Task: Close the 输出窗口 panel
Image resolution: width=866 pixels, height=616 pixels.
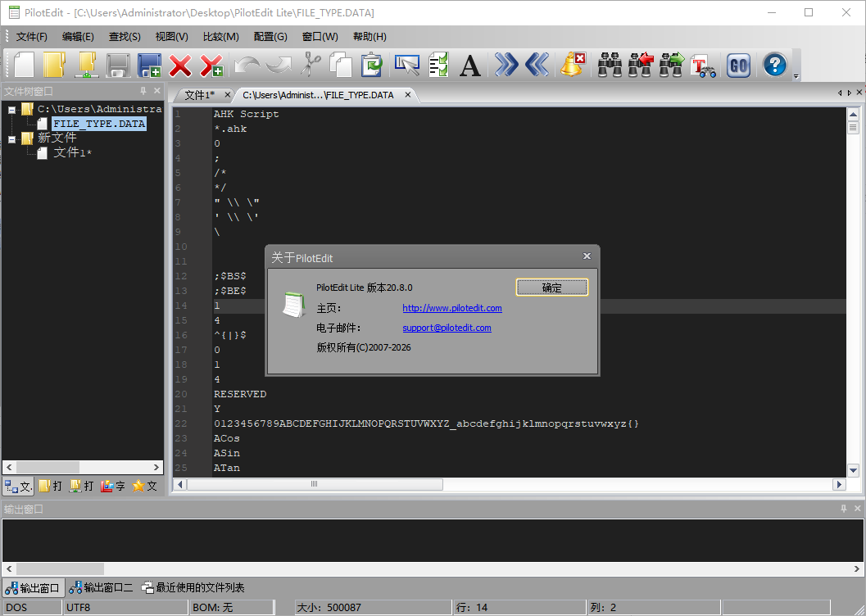Action: tap(858, 509)
